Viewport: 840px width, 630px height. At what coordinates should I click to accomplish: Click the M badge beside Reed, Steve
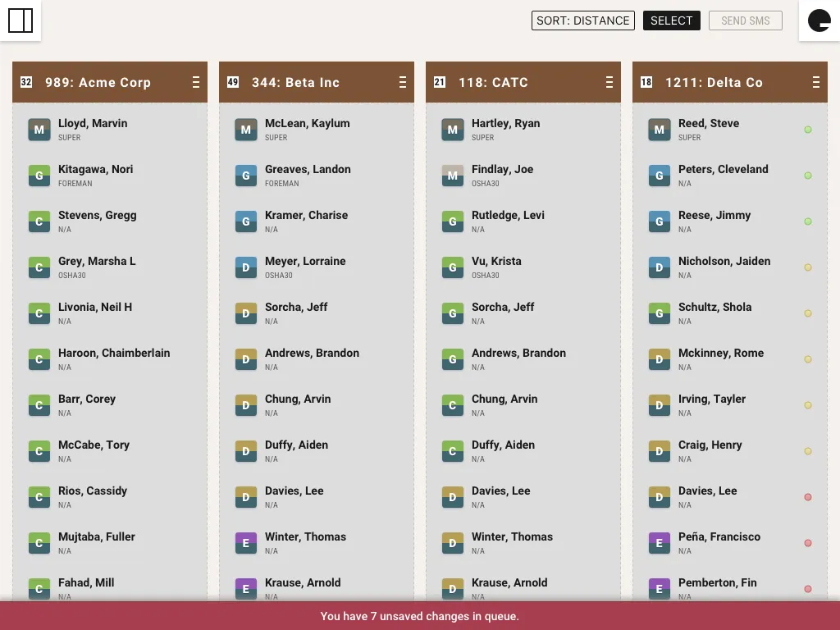point(660,130)
